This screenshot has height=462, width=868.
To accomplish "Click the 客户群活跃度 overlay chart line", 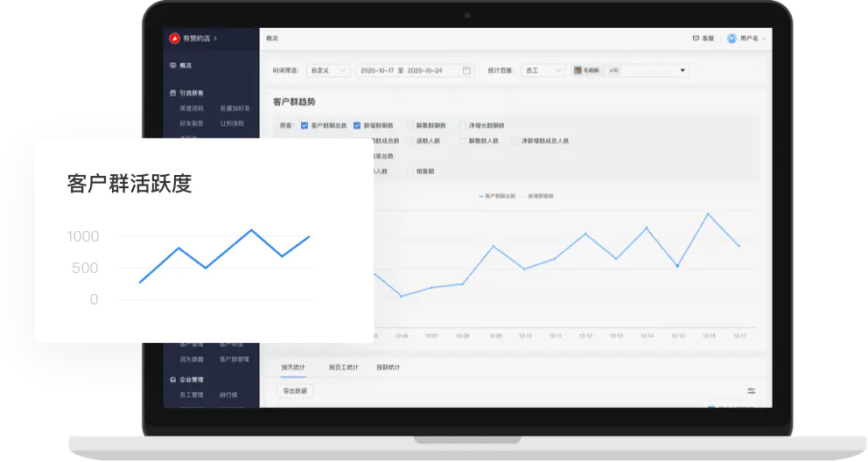I will point(224,256).
